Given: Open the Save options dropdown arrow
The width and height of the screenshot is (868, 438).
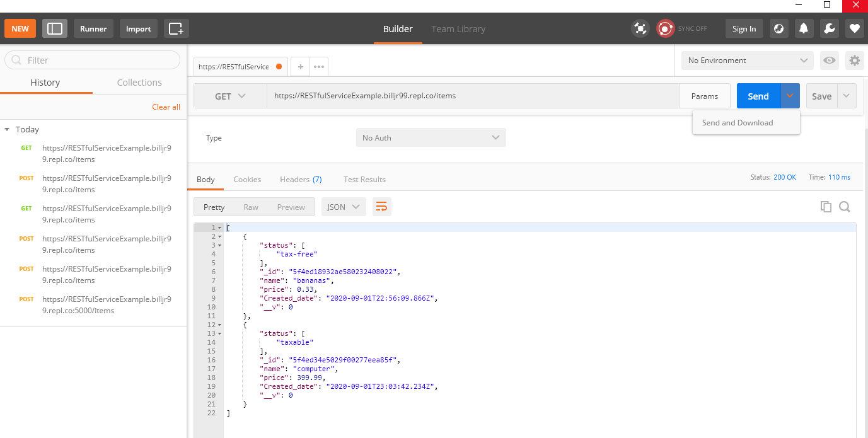Looking at the screenshot, I should tap(847, 96).
